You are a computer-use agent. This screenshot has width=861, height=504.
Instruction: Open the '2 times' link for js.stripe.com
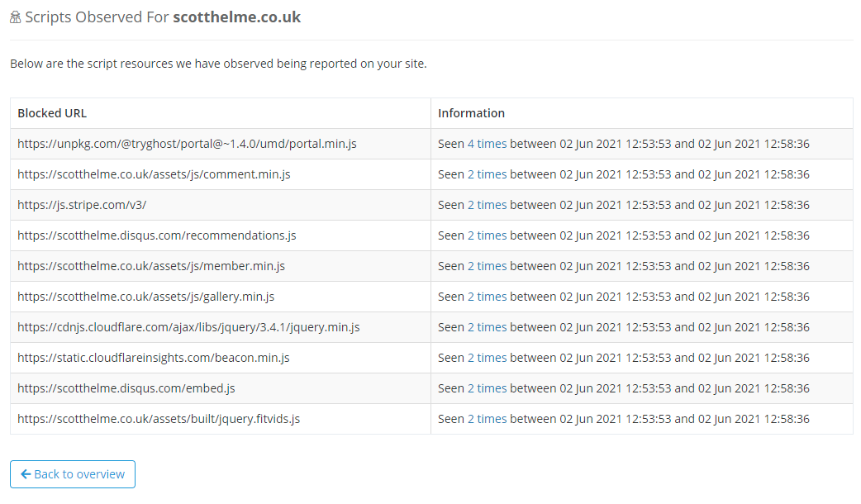pos(487,205)
